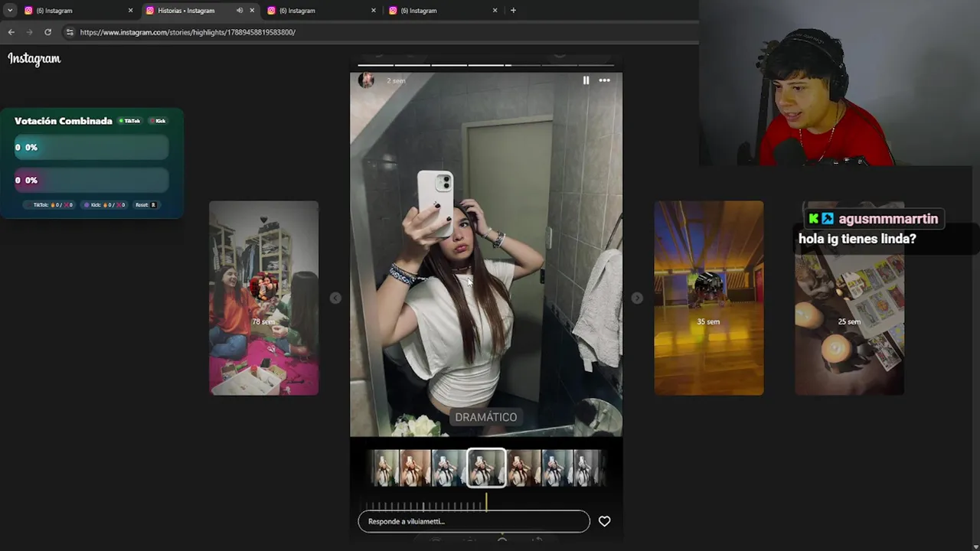980x551 pixels.
Task: Click the 'DRAMÁTICO' filter label
Action: pos(486,417)
